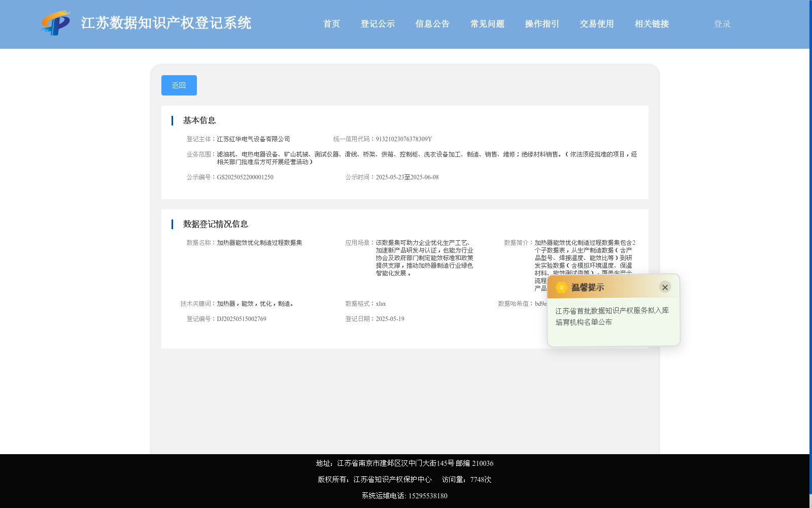Select registration date 2025-05-19
The image size is (812, 508).
[x=390, y=319]
